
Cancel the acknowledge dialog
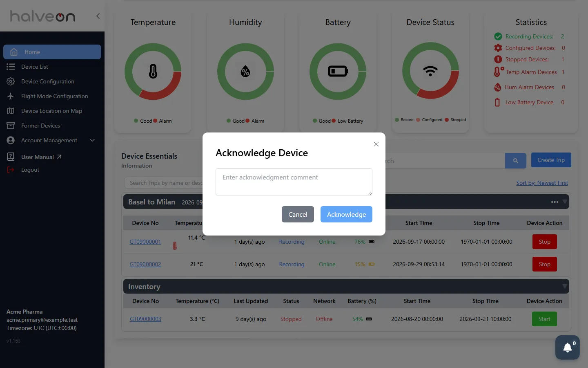click(298, 214)
